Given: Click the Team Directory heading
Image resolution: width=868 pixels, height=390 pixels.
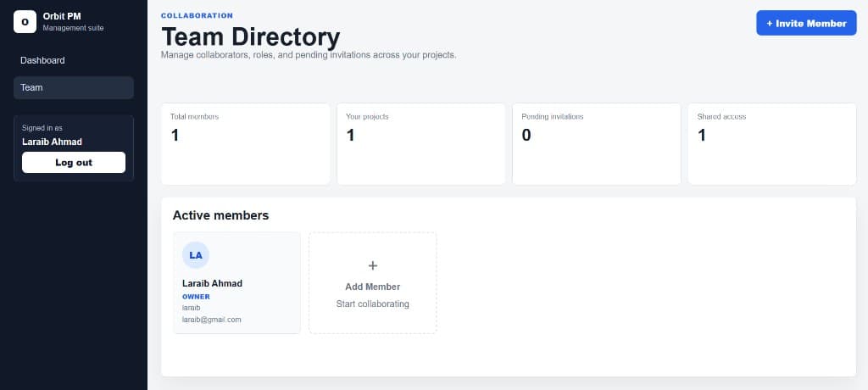Looking at the screenshot, I should (x=251, y=37).
